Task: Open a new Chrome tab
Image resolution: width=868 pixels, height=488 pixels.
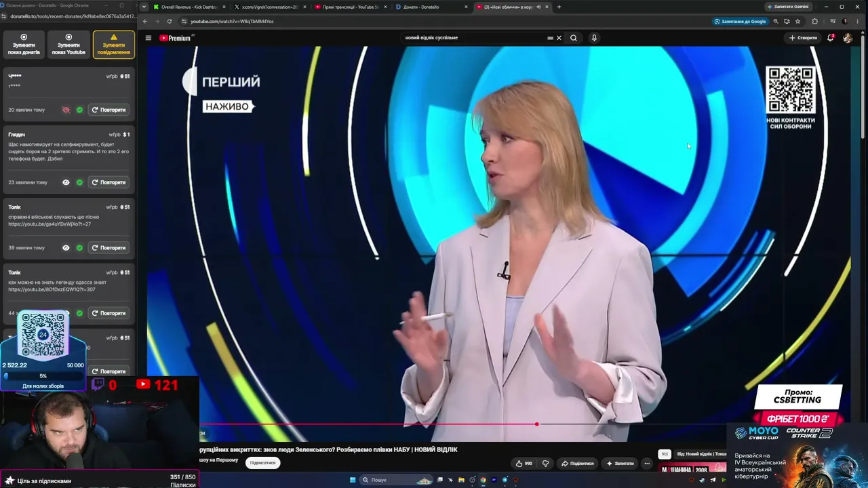Action: click(x=559, y=7)
